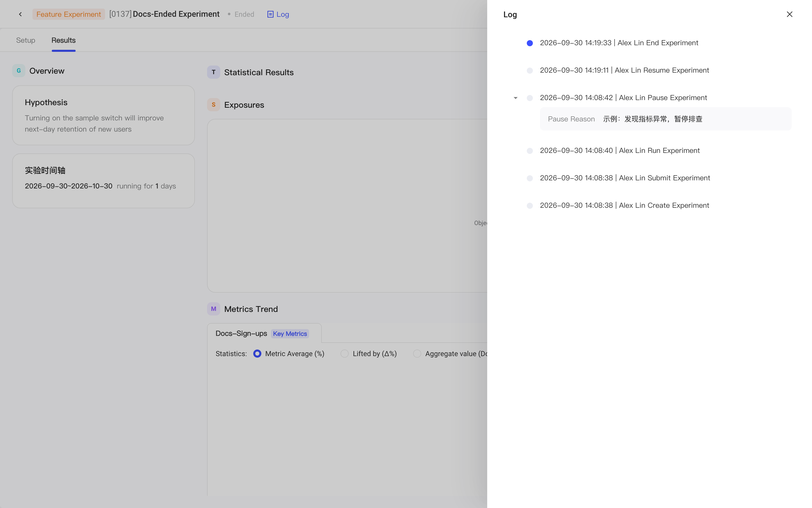Click the Log panel heading
This screenshot has height=508, width=812.
tap(510, 14)
